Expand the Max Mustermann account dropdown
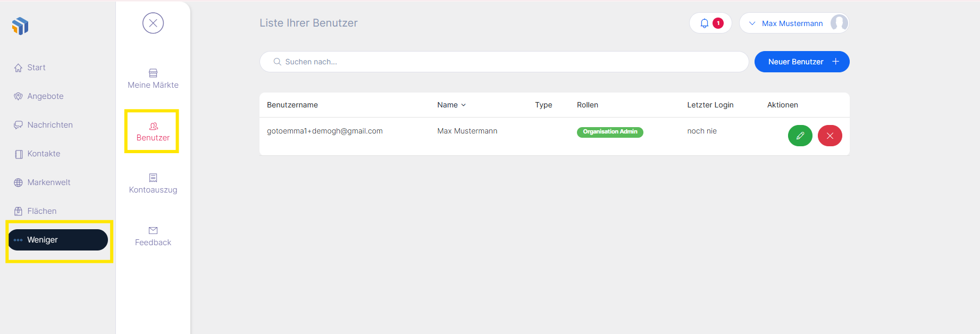980x334 pixels. (x=786, y=23)
